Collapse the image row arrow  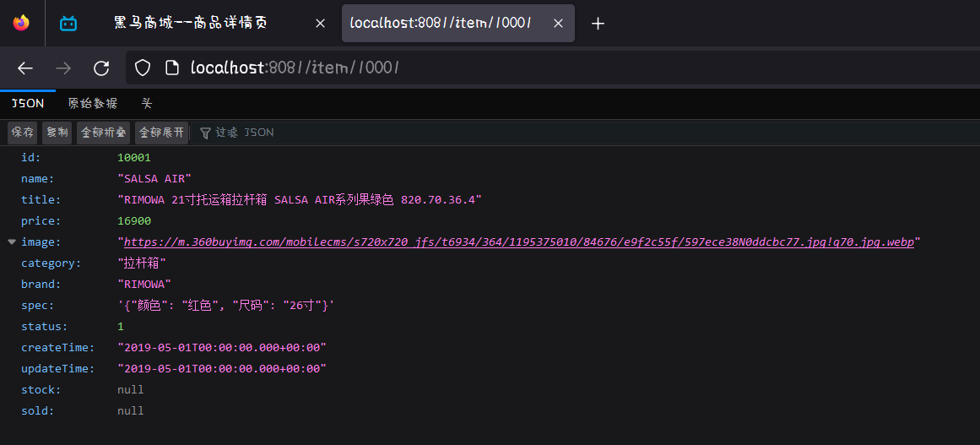[11, 241]
